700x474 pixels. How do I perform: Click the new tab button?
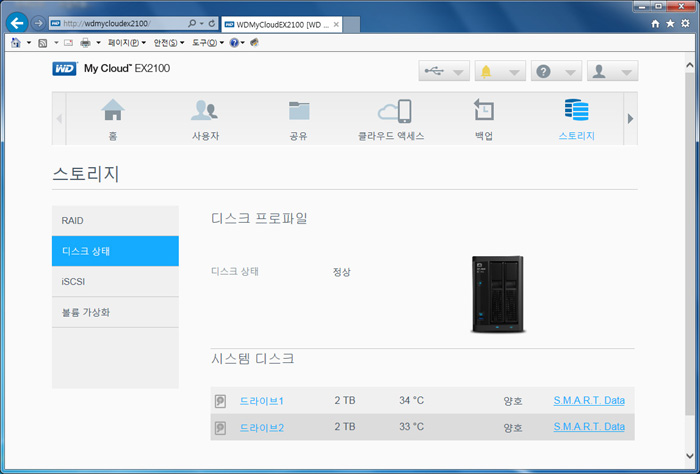(x=351, y=25)
